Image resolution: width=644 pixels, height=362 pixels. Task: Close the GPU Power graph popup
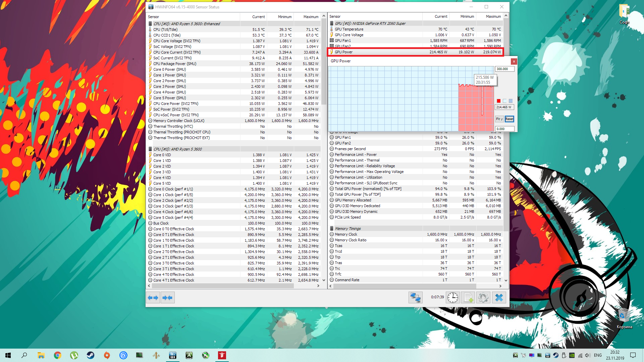coord(514,61)
